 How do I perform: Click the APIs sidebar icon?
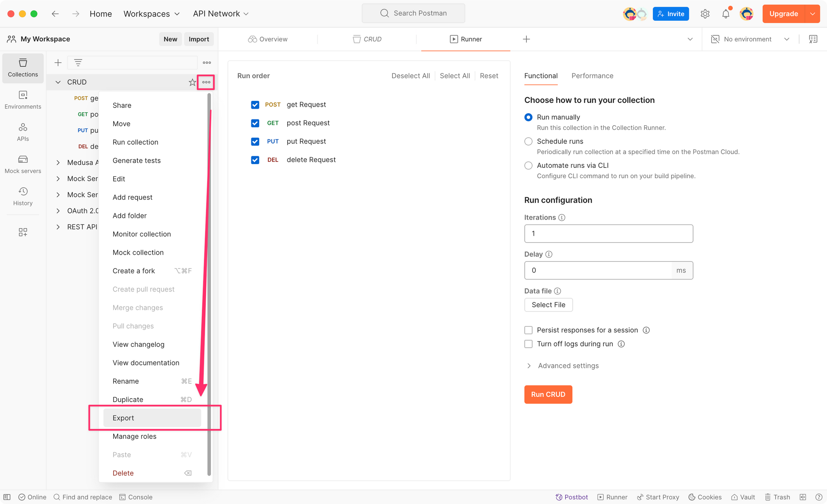22,131
